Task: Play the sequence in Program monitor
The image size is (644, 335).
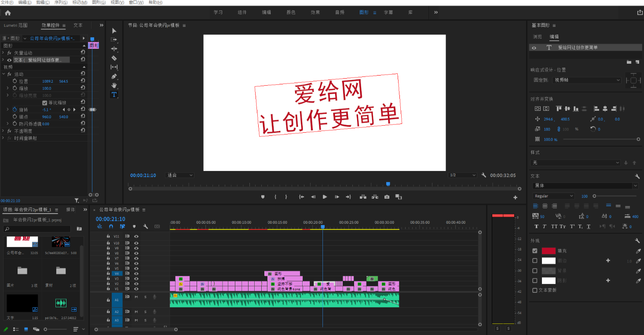Action: click(325, 197)
